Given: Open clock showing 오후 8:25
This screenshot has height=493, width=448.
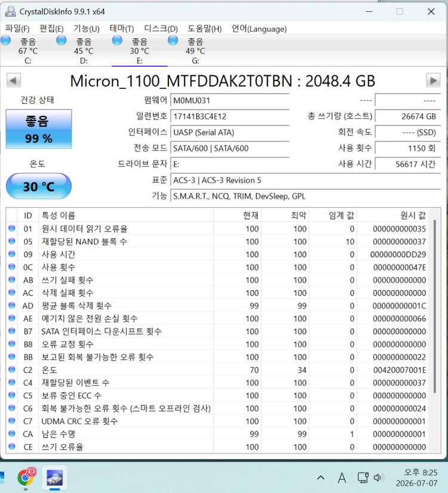Looking at the screenshot, I should [417, 477].
